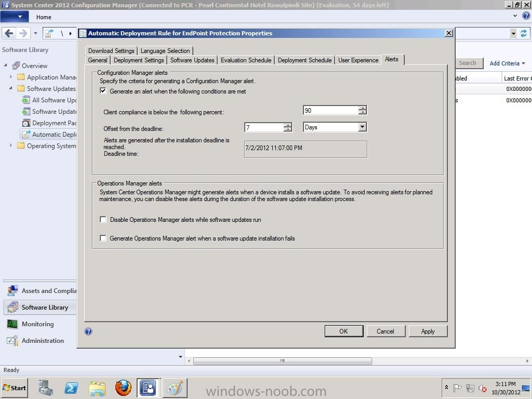Image resolution: width=532 pixels, height=399 pixels.
Task: Click the Monitoring workspace icon
Action: [x=12, y=324]
